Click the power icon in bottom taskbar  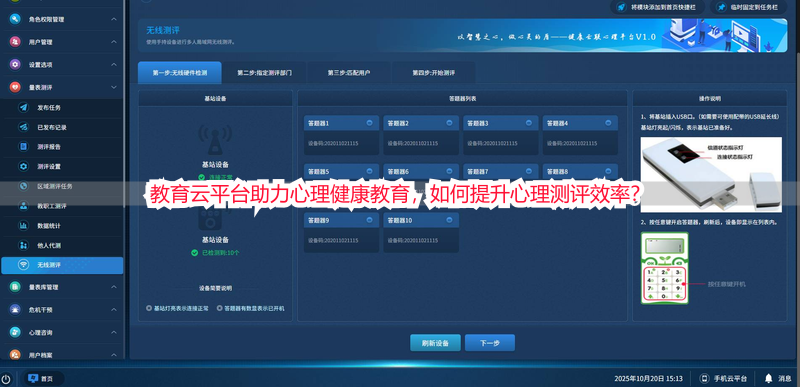point(6,379)
